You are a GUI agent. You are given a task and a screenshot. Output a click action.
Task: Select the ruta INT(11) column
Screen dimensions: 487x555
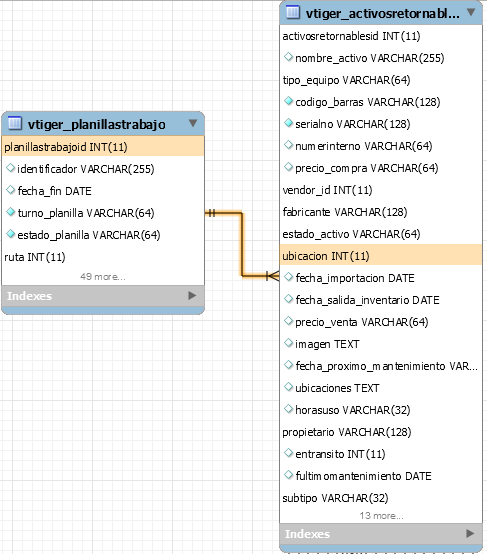[x=103, y=257]
